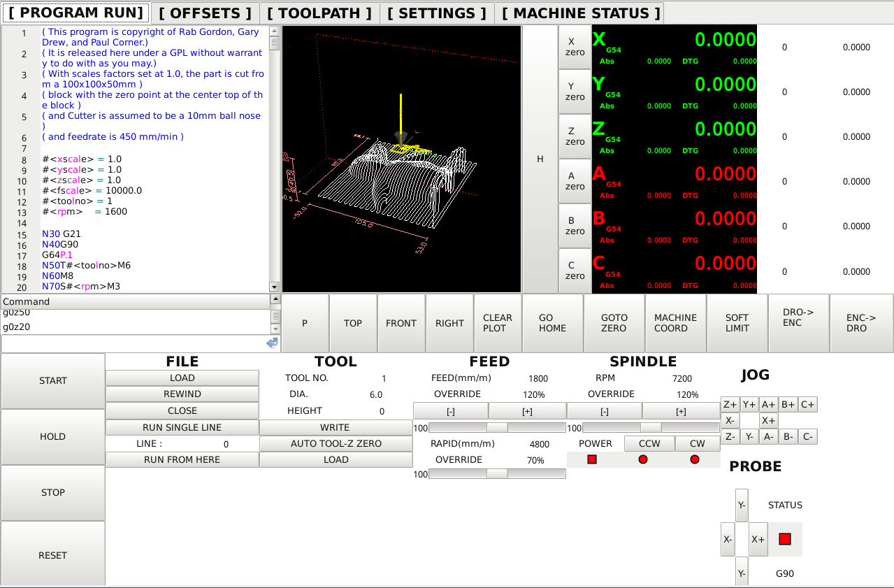The width and height of the screenshot is (894, 588).
Task: Increase feed override with [+]
Action: click(x=527, y=411)
